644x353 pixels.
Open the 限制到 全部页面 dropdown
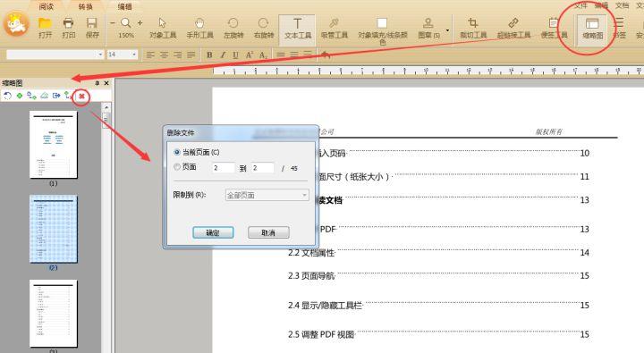(267, 195)
